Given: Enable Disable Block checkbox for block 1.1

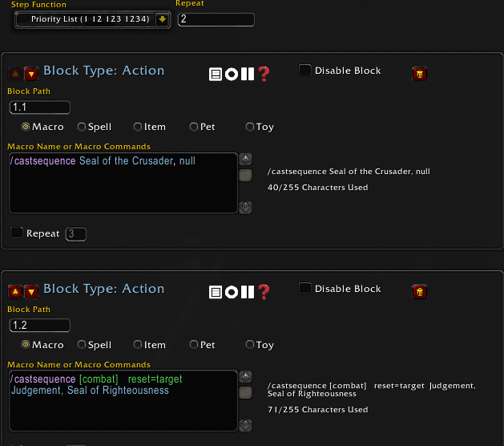Looking at the screenshot, I should pos(305,71).
